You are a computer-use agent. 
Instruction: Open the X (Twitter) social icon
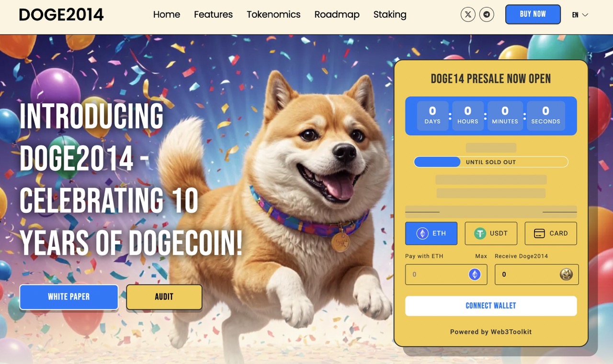coord(468,14)
